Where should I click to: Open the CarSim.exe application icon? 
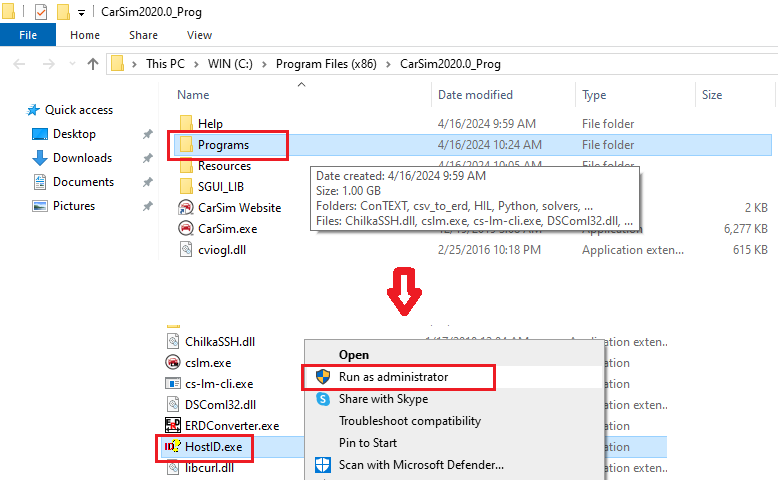[x=186, y=228]
